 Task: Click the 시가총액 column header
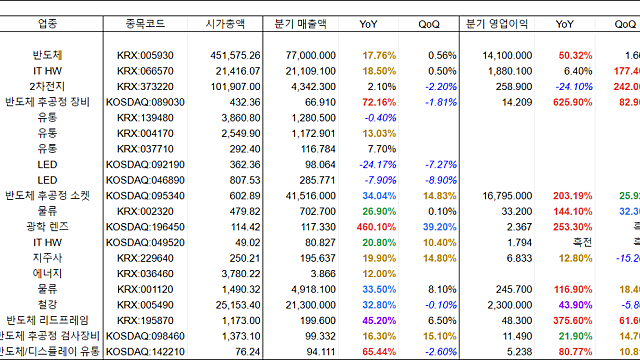click(x=225, y=24)
